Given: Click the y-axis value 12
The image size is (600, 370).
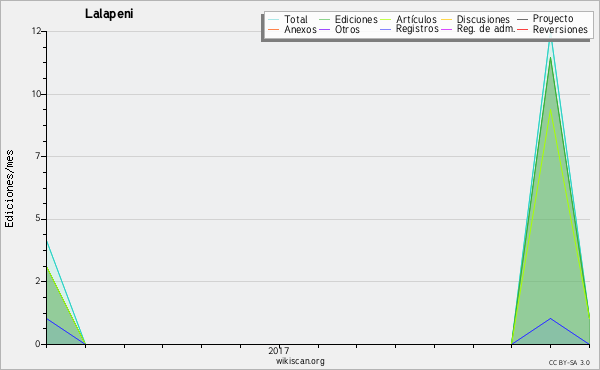Looking at the screenshot, I should tap(36, 31).
